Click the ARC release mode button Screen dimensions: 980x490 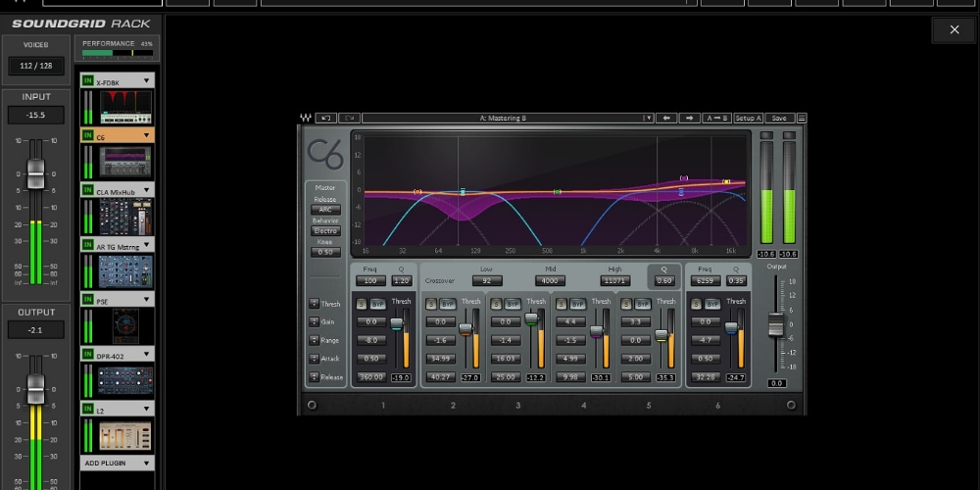click(x=325, y=210)
